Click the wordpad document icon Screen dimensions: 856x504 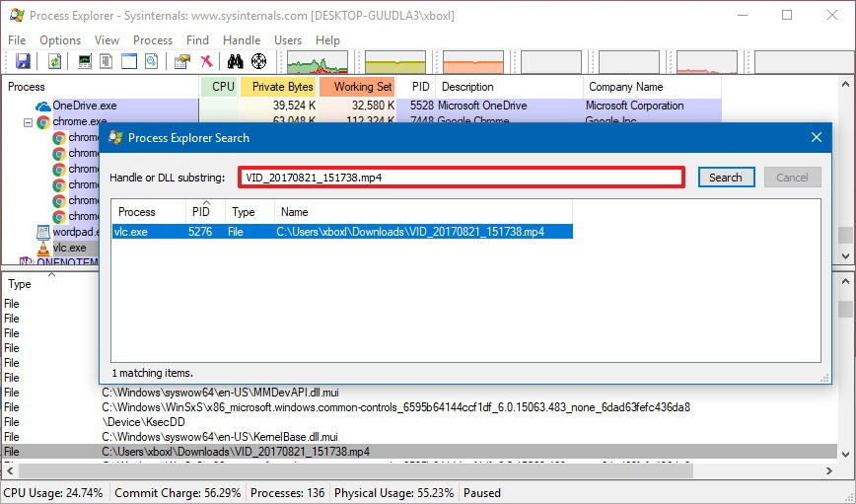(x=43, y=232)
